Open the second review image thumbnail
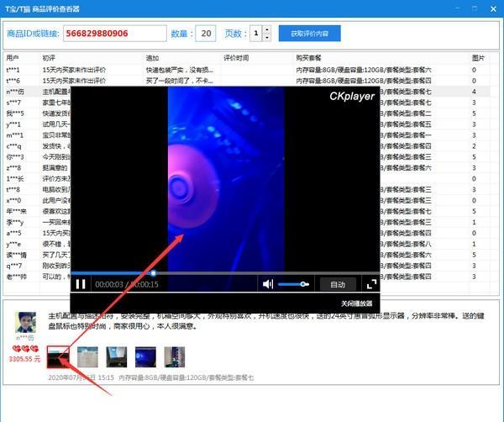Screen dimensions: 504x422 [87, 356]
